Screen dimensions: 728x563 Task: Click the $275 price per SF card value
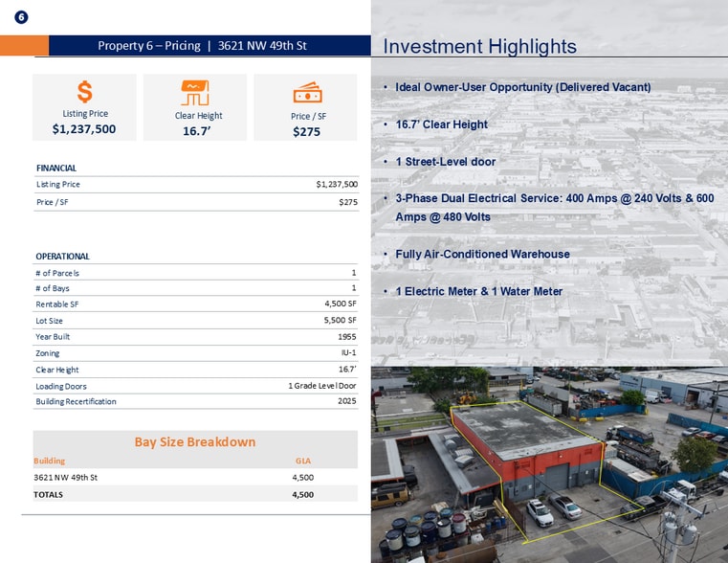click(306, 132)
